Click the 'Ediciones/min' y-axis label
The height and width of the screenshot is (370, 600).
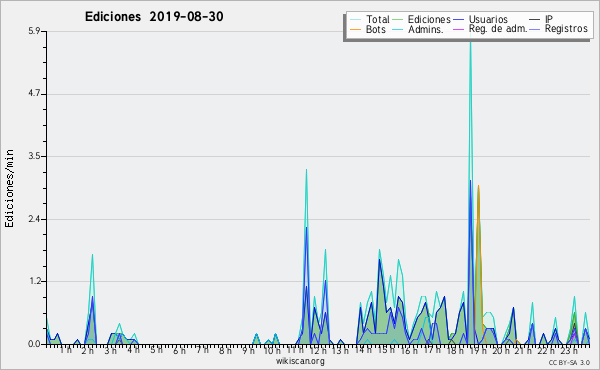pos(9,188)
